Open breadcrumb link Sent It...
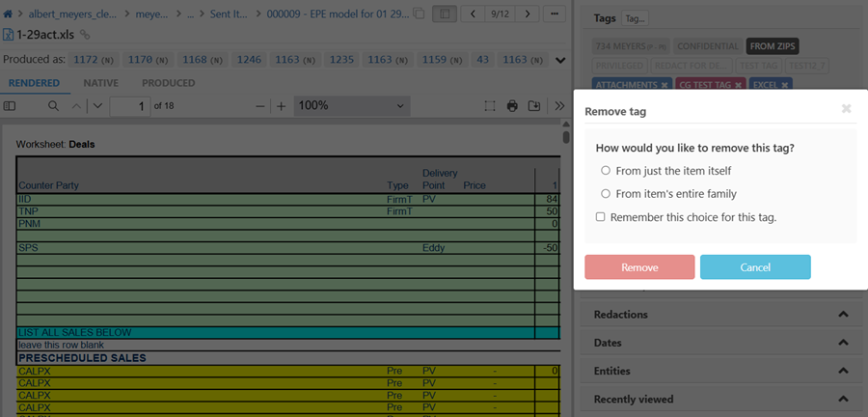The image size is (868, 417). (229, 14)
